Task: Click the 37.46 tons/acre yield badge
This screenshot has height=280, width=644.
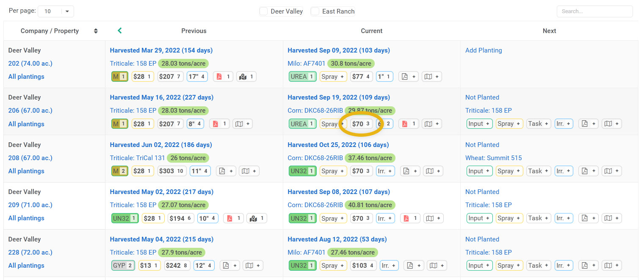Action: click(x=370, y=158)
